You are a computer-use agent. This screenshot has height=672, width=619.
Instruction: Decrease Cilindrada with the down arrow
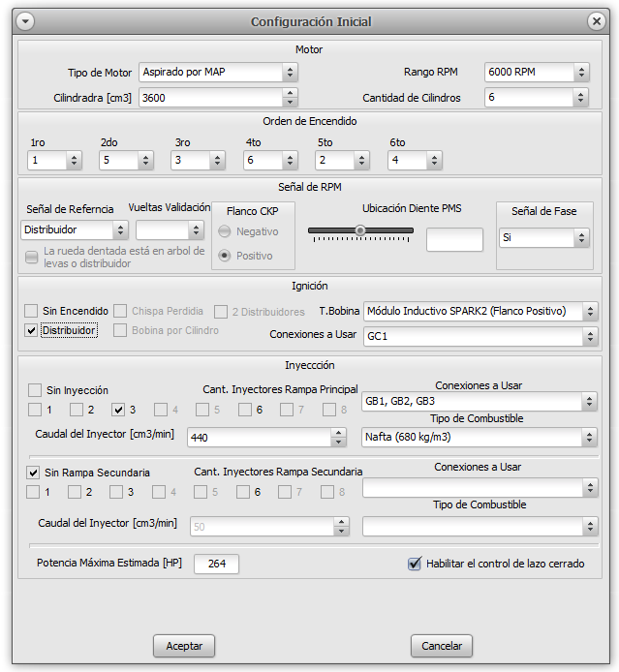click(x=291, y=103)
